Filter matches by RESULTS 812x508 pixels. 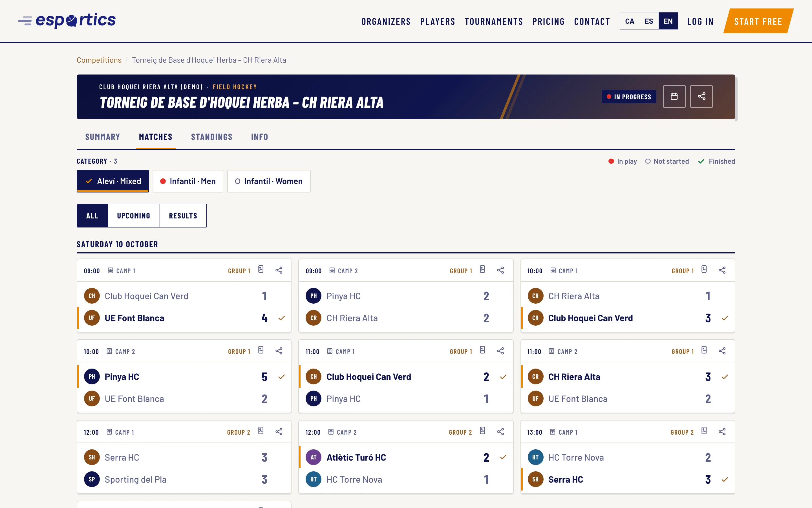click(183, 216)
